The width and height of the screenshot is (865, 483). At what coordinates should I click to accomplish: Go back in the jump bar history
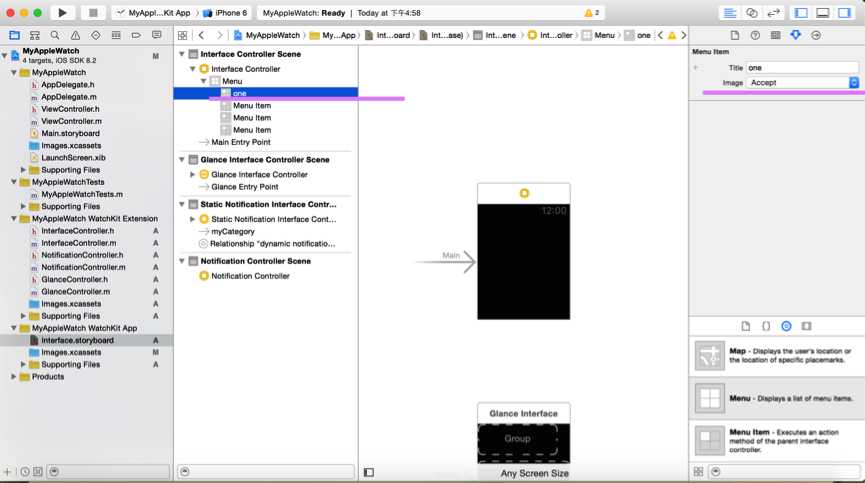(202, 35)
